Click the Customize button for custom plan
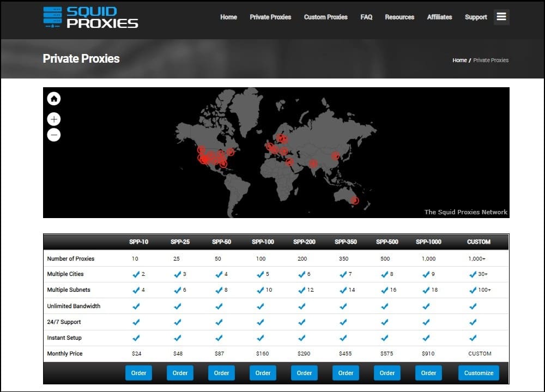This screenshot has width=545, height=392. (x=479, y=373)
